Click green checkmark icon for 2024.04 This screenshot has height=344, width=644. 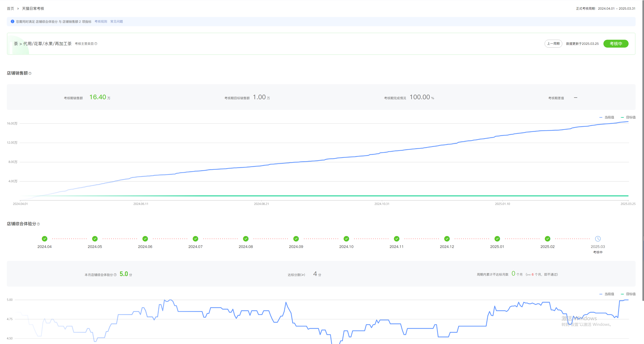[44, 239]
